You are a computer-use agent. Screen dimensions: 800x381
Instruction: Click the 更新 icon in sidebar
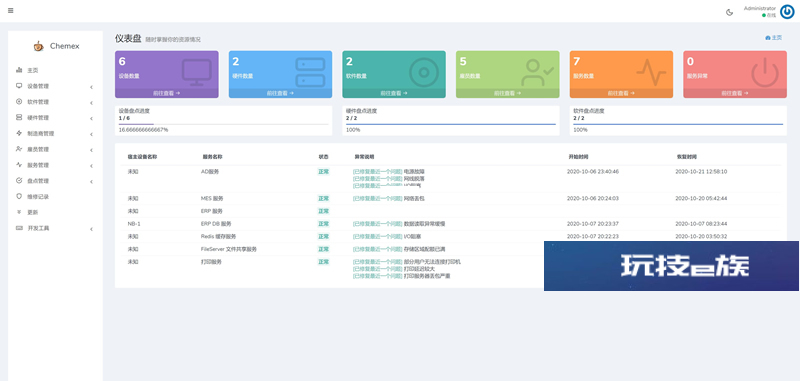tap(19, 212)
